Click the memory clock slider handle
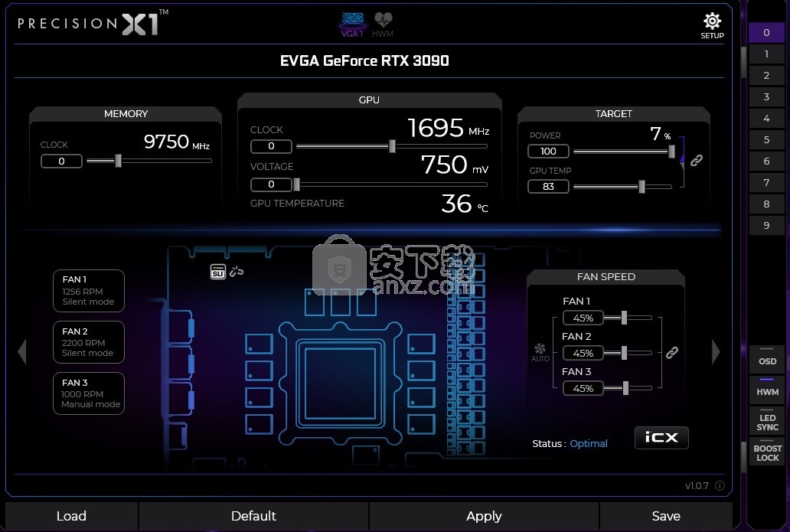This screenshot has width=790, height=532. click(118, 161)
